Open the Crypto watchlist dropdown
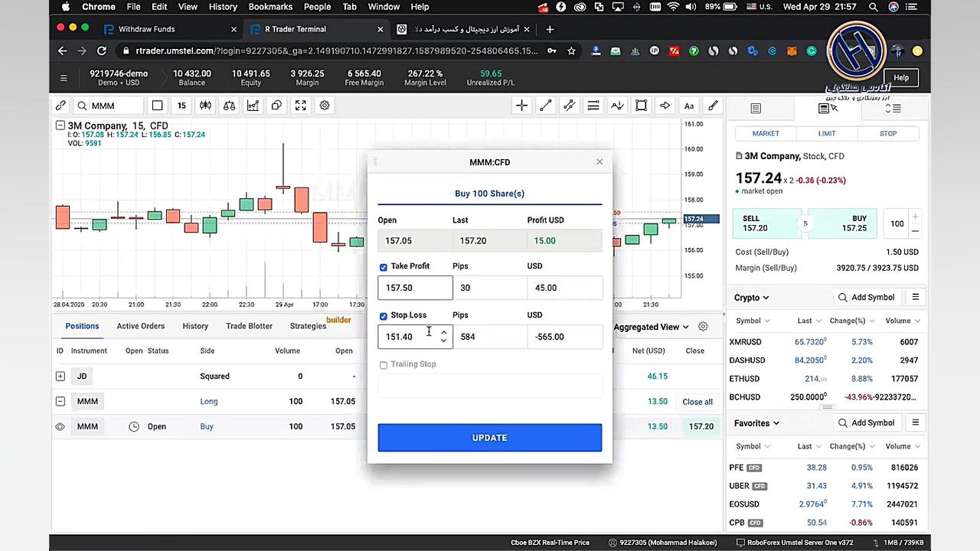The width and height of the screenshot is (980, 551). [751, 297]
